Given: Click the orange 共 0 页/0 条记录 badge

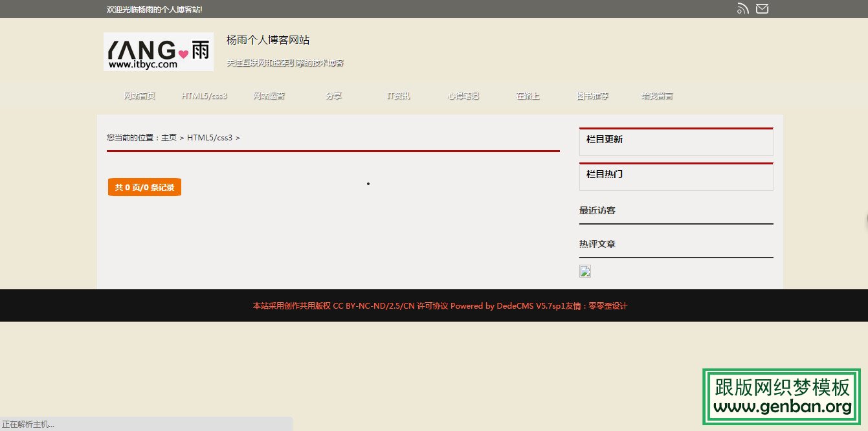Looking at the screenshot, I should (x=144, y=186).
